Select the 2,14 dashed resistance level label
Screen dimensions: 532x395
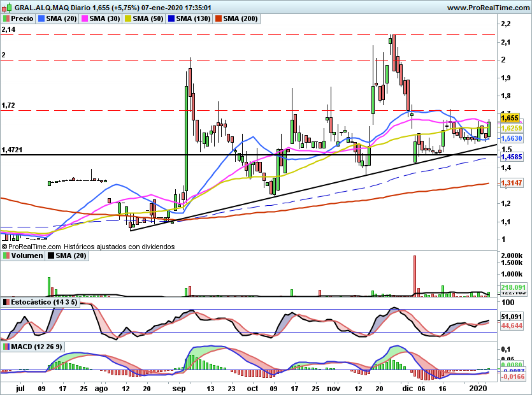pyautogui.click(x=8, y=30)
